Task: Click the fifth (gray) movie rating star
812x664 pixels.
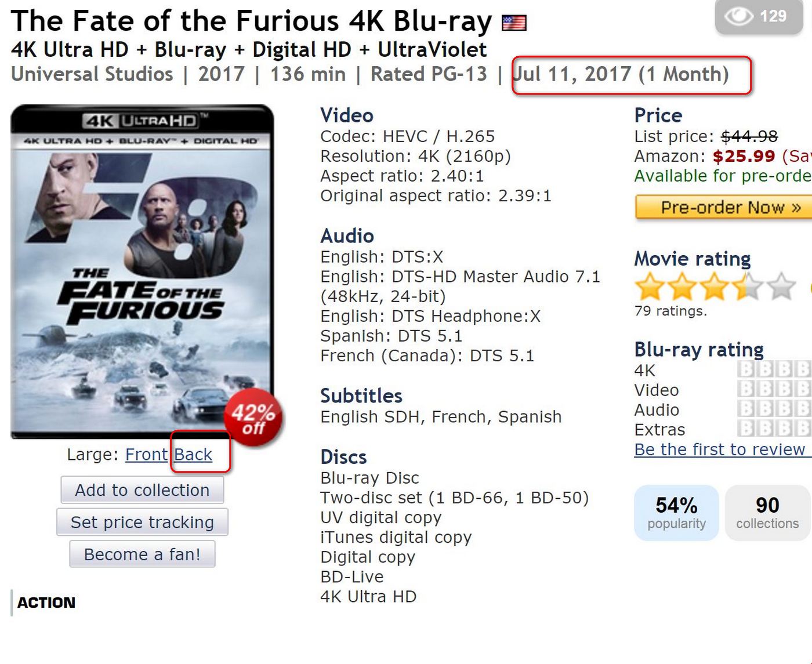Action: [x=781, y=286]
